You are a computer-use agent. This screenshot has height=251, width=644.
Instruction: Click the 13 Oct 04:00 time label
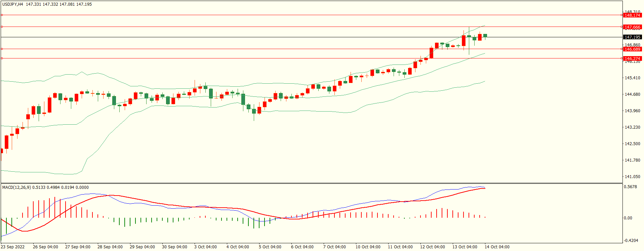pyautogui.click(x=465, y=247)
